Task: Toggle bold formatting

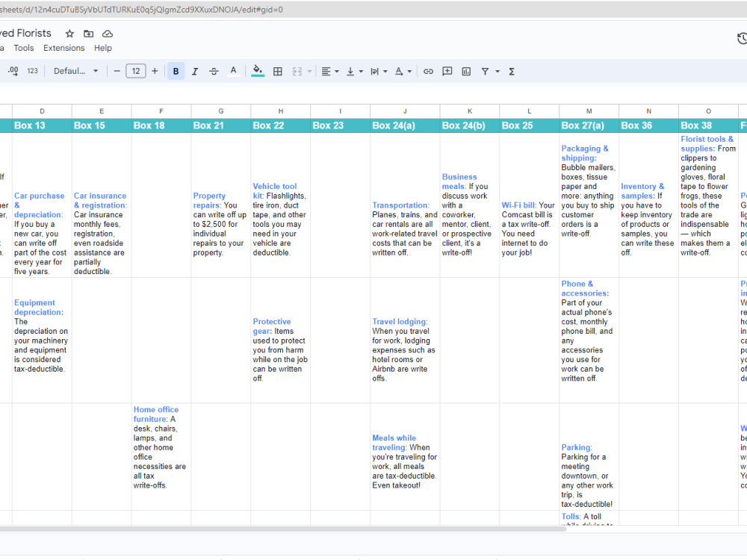Action: pyautogui.click(x=176, y=71)
